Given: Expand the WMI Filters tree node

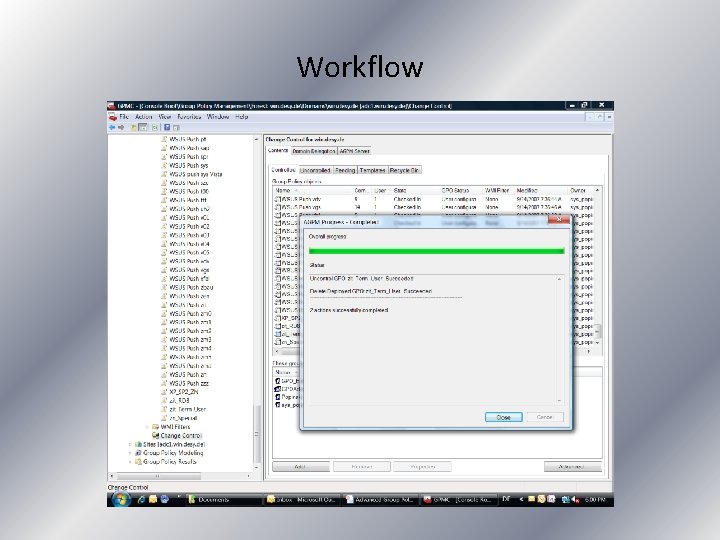Looking at the screenshot, I should [147, 427].
